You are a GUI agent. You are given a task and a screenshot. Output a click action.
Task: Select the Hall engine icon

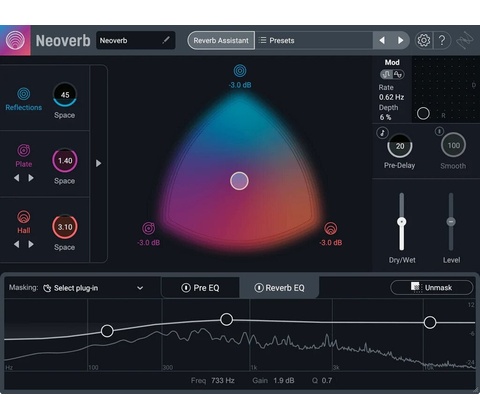click(24, 217)
